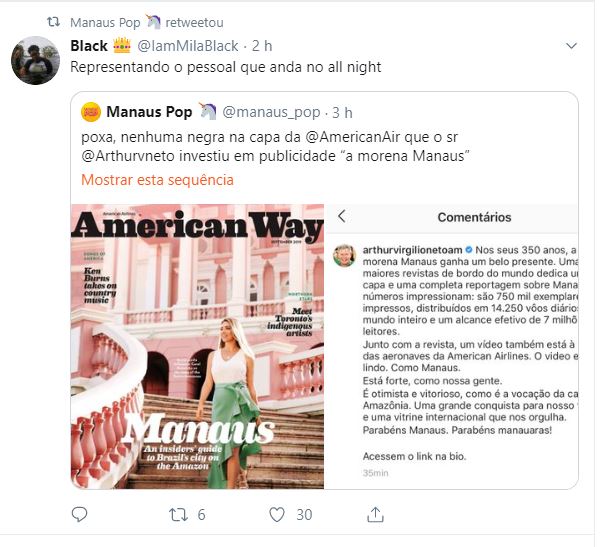This screenshot has width=607, height=547.
Task: Like the tweet with the heart icon
Action: 277,515
